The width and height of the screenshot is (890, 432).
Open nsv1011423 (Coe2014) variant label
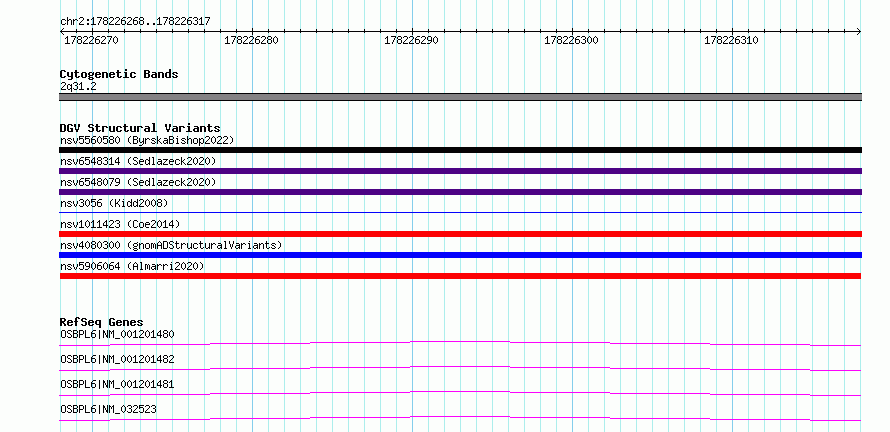(120, 224)
